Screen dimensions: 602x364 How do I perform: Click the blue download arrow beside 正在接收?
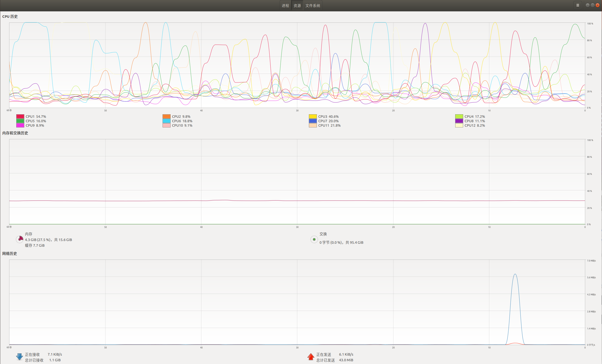[19, 356]
